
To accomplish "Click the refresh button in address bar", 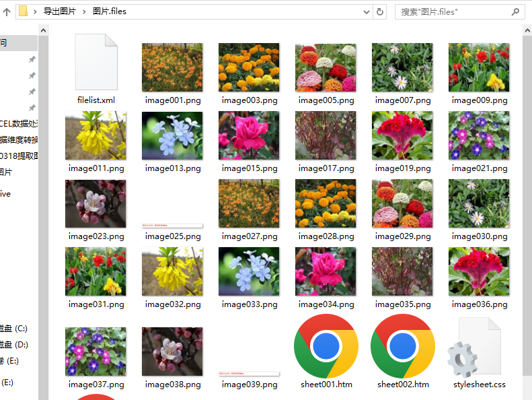I will pos(380,12).
